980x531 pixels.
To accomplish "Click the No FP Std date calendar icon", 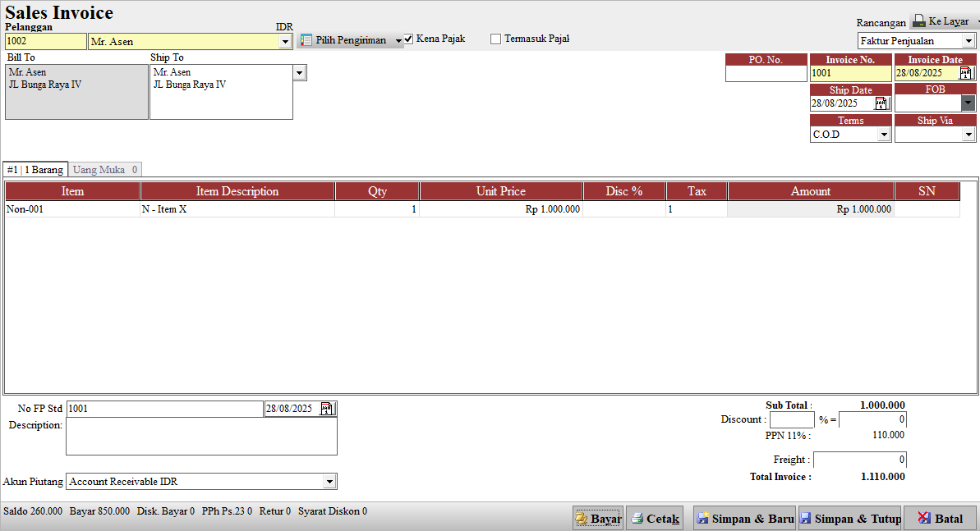I will point(327,409).
